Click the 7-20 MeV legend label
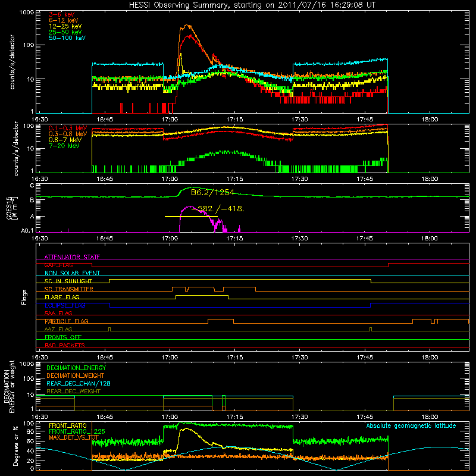The image size is (476, 476). point(64,146)
